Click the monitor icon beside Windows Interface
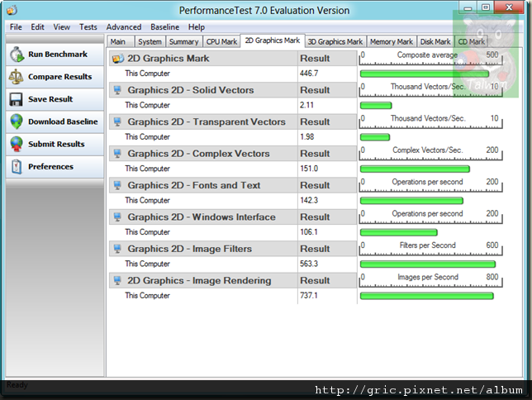This screenshot has height=400, width=532. [x=117, y=217]
